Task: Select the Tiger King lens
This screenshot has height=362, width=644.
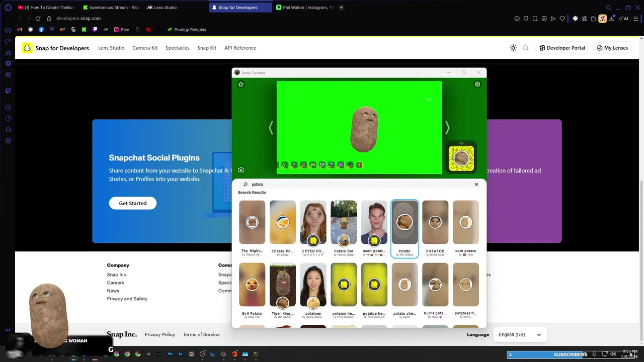Action: tap(283, 291)
